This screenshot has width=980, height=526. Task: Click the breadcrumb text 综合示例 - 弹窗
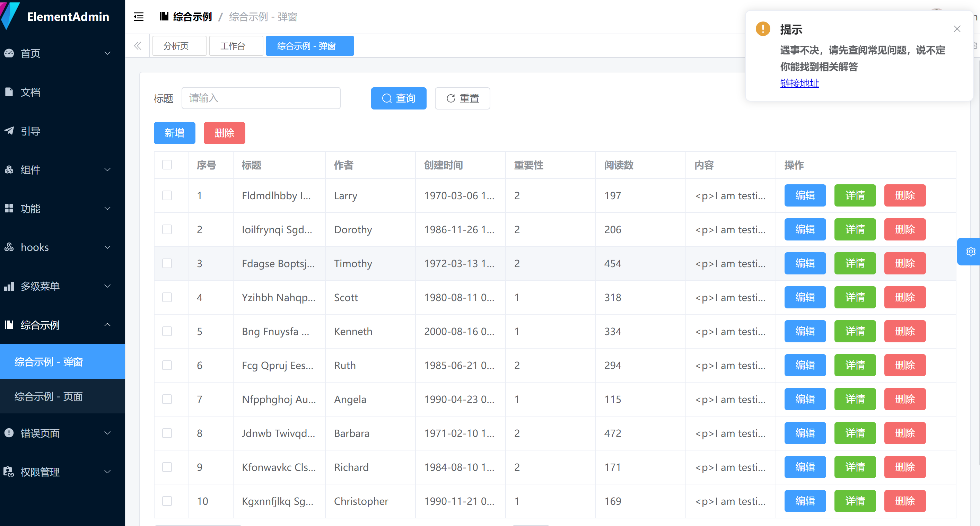pyautogui.click(x=263, y=17)
